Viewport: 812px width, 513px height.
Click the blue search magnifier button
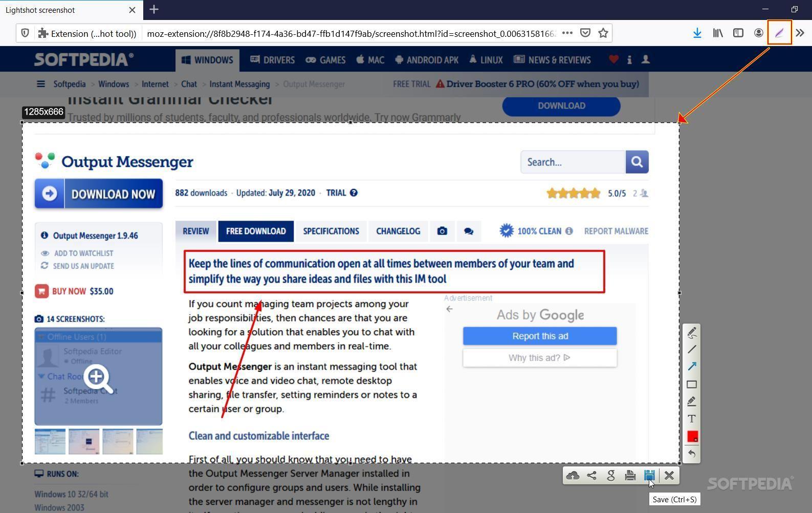click(x=637, y=162)
